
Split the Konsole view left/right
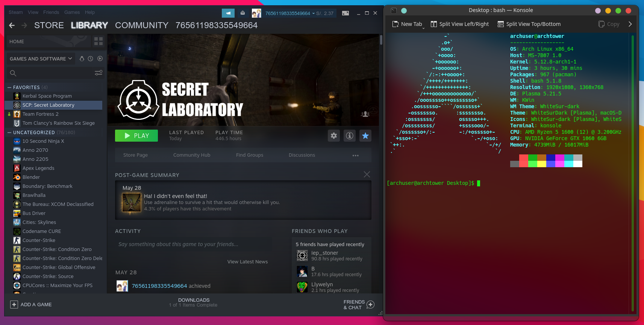click(460, 24)
